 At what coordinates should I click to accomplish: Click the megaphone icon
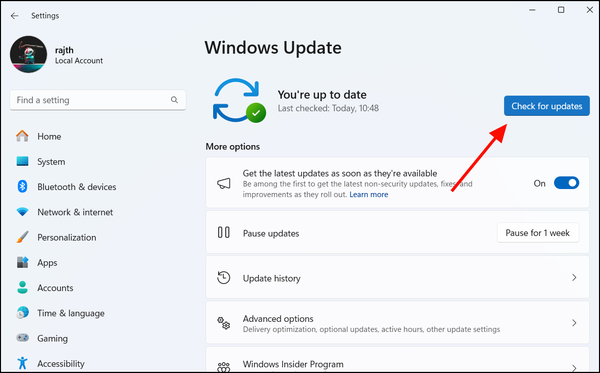(224, 183)
